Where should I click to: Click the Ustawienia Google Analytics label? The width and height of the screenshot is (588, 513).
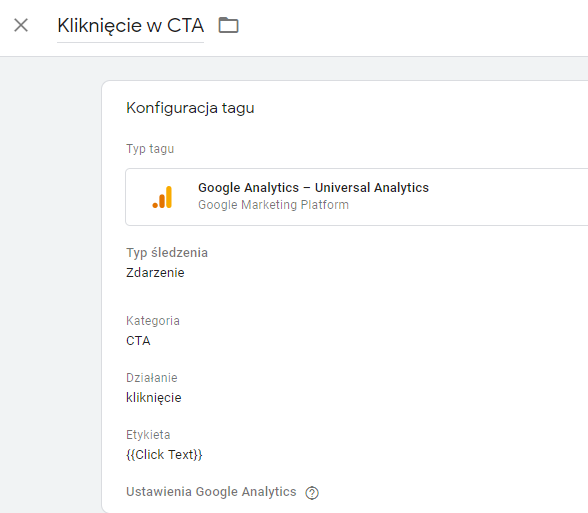[211, 492]
